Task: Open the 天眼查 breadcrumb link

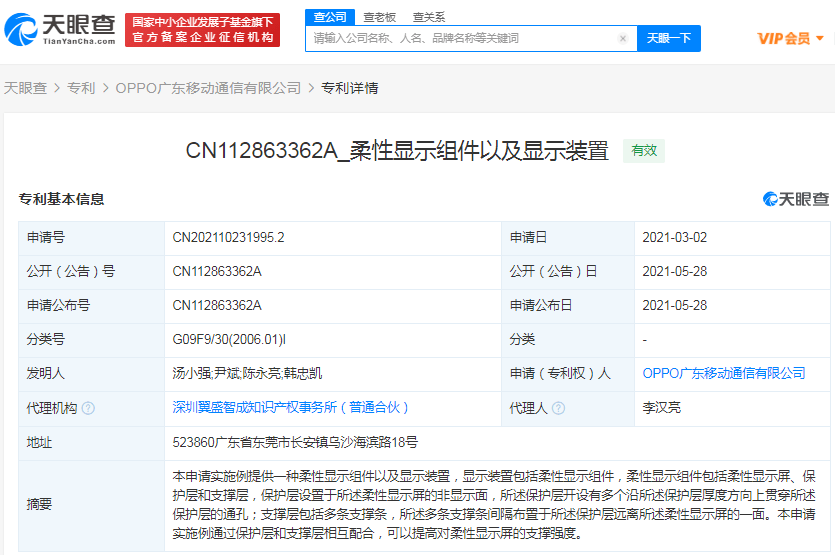Action: click(x=26, y=88)
